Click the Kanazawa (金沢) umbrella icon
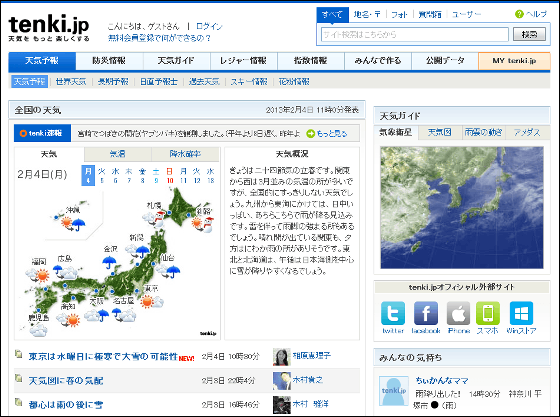Viewport: 560px width, 417px height. (109, 262)
